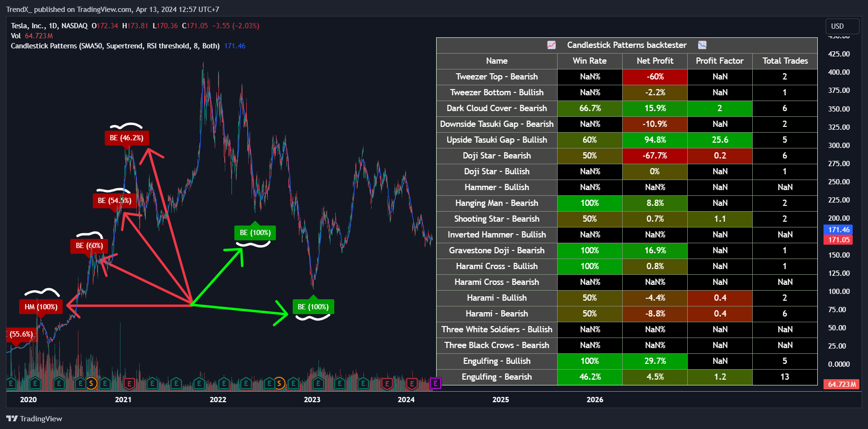Click the Vol indicator legend
Image resolution: width=868 pixels, height=429 pixels.
16,36
